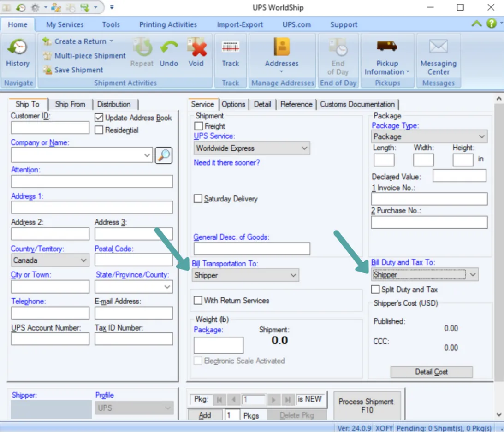504x432 pixels.
Task: Open the Import-Export ribbon tab
Action: [239, 24]
